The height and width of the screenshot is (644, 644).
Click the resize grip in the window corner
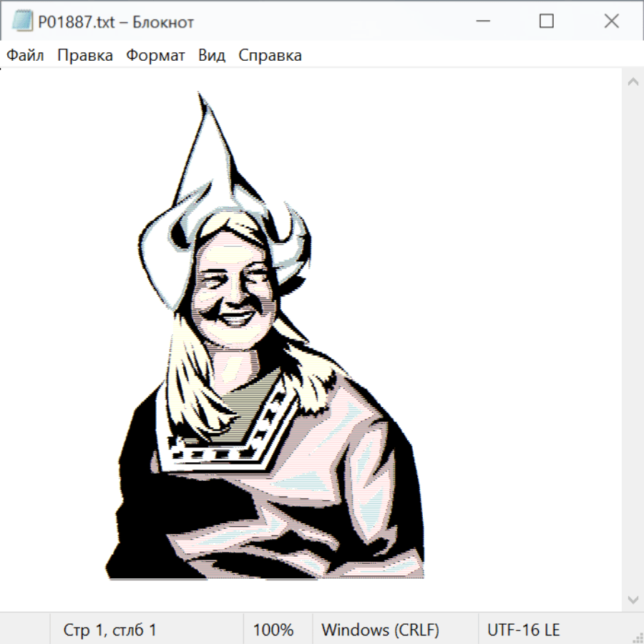click(638, 638)
